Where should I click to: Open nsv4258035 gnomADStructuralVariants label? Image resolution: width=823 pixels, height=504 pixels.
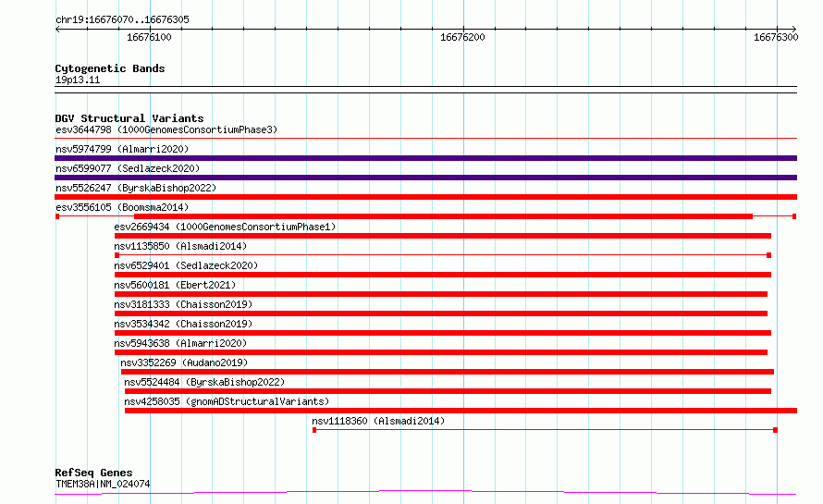[227, 401]
